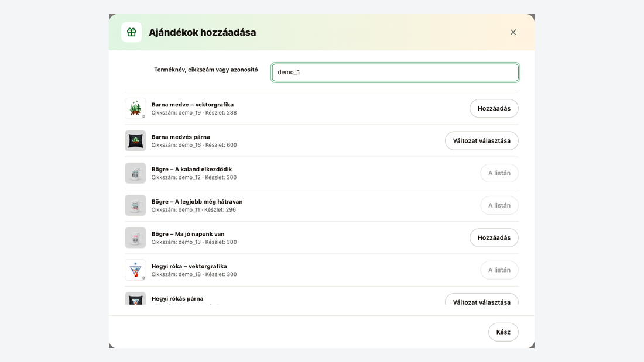Click A listán for Hegyi róka – vektorgrafika

click(499, 270)
